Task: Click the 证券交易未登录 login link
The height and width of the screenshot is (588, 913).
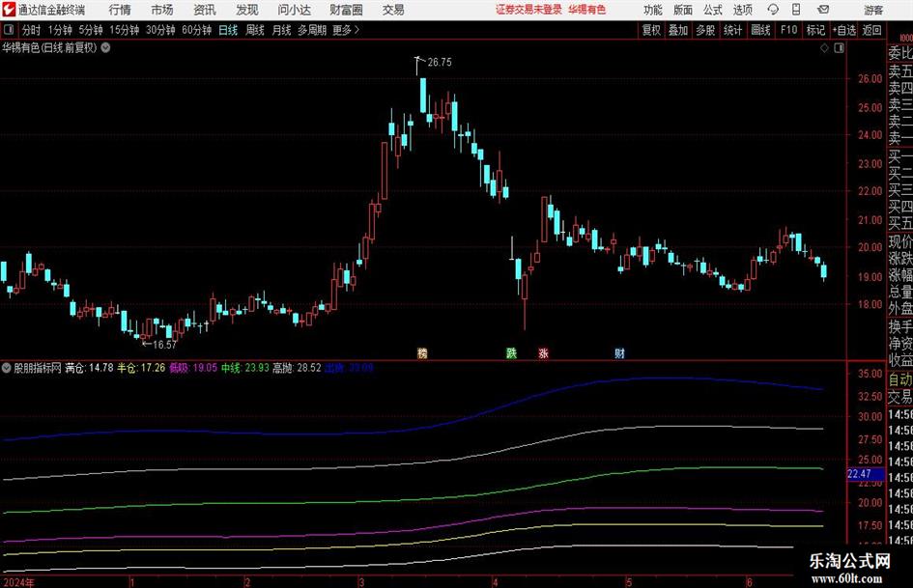Action: point(528,10)
